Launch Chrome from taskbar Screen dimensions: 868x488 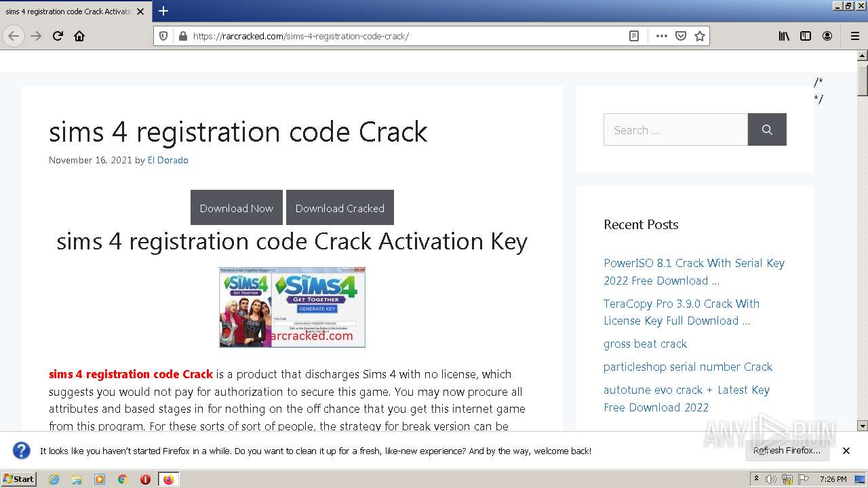click(123, 479)
